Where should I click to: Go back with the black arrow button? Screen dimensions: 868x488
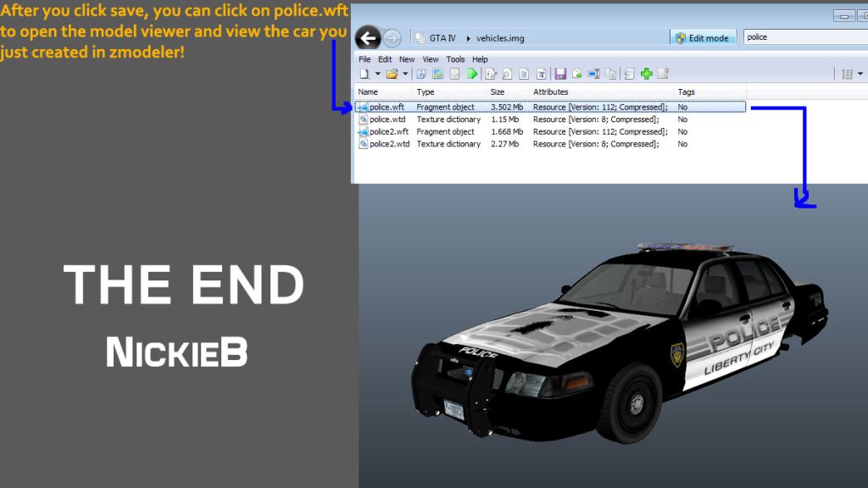point(368,38)
